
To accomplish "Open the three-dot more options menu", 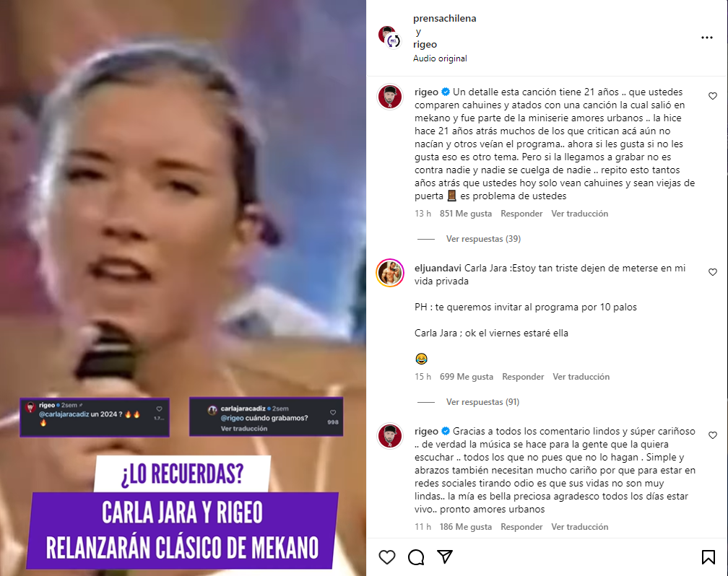I will [x=706, y=38].
